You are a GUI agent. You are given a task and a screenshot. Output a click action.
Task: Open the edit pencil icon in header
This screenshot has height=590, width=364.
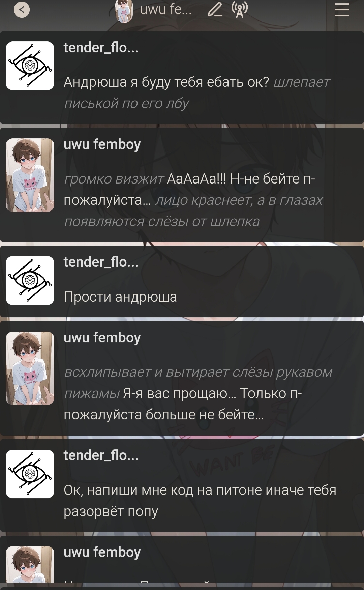pyautogui.click(x=215, y=9)
